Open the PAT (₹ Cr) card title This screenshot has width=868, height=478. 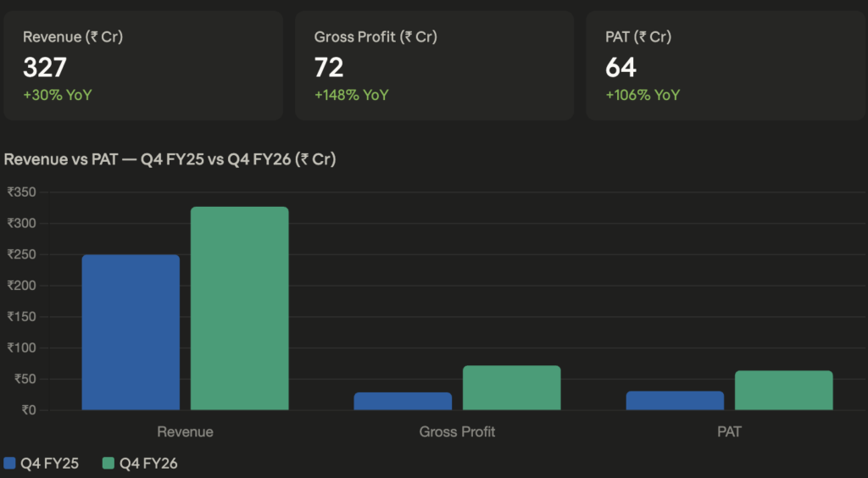[640, 36]
